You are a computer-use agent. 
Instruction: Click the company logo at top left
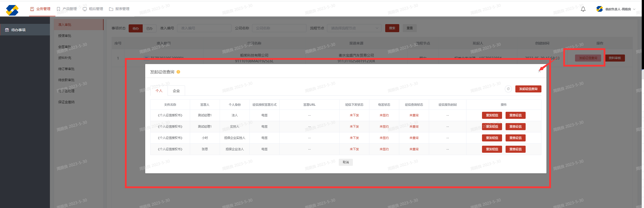click(12, 10)
